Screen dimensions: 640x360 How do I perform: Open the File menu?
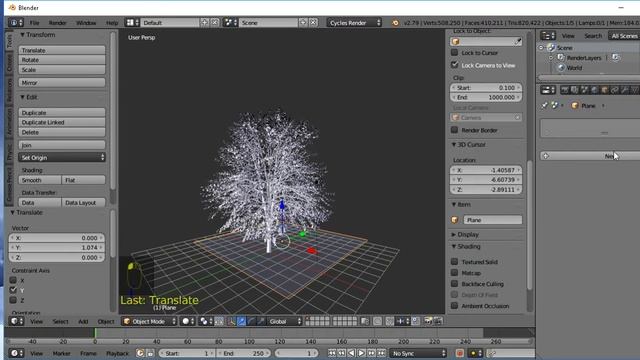point(35,23)
